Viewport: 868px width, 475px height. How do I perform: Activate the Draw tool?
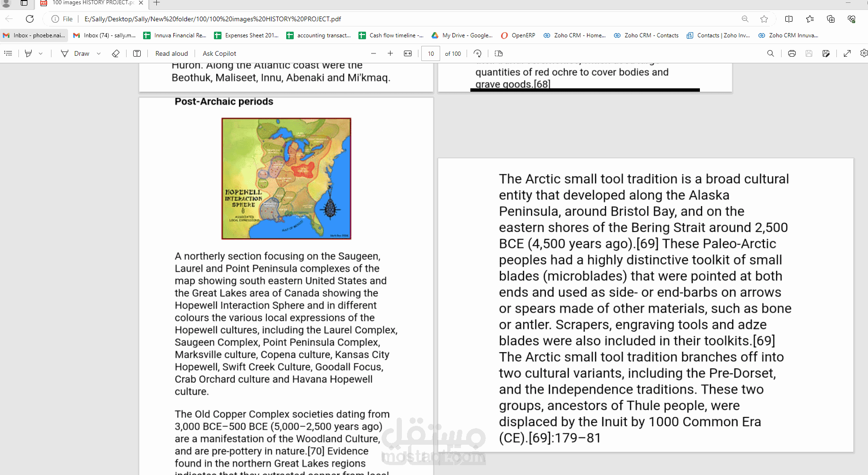tap(75, 53)
